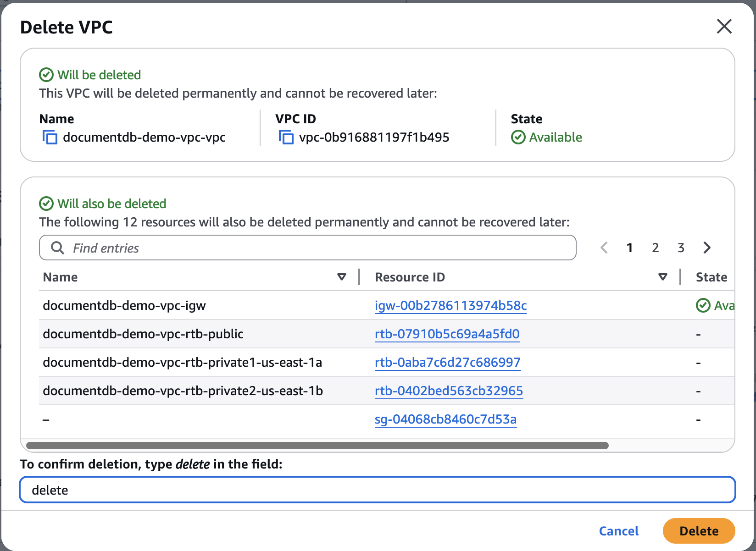Select page 1 of resource list
Image resolution: width=756 pixels, height=551 pixels.
pos(630,248)
